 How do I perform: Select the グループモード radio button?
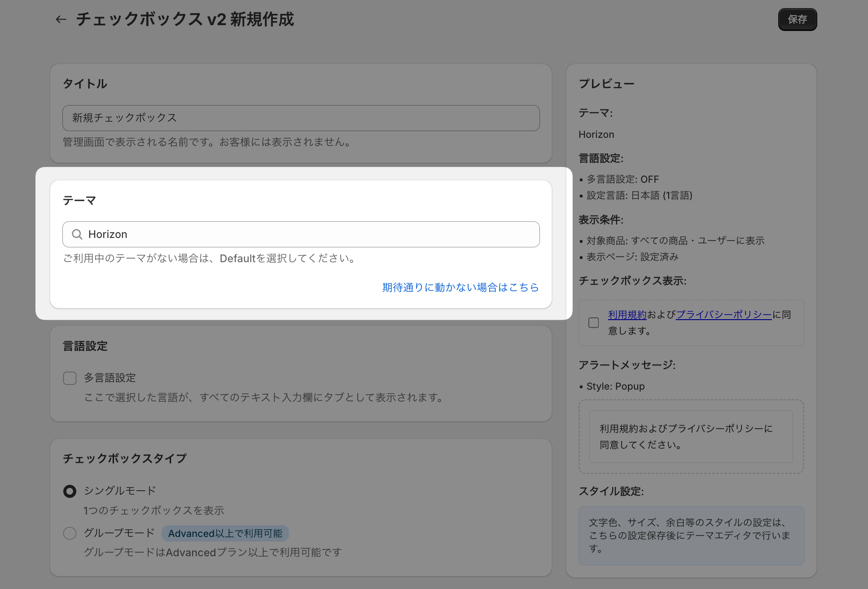coord(70,533)
